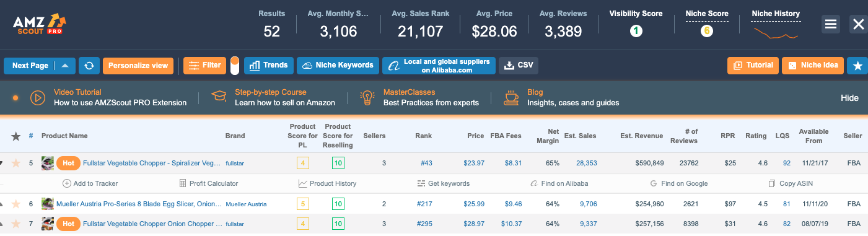Collapse row 5 details arrow
Image resolution: width=868 pixels, height=236 pixels.
tap(2, 164)
